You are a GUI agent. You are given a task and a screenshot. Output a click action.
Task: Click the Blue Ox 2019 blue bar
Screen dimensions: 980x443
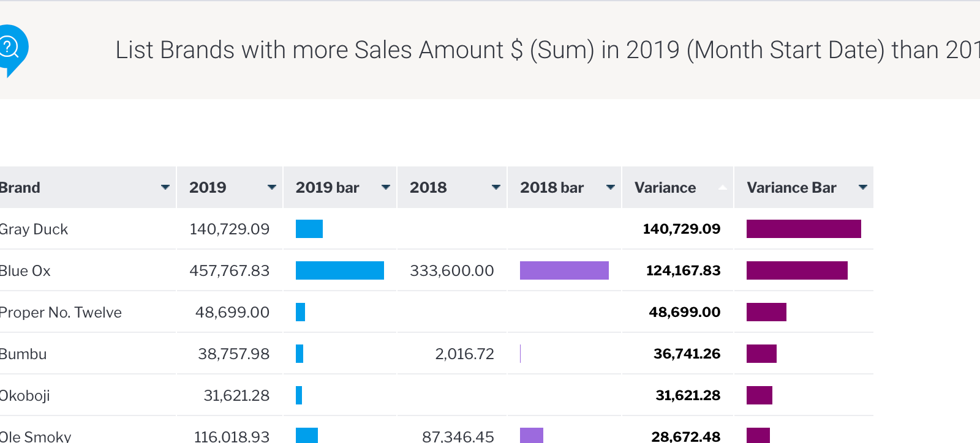(x=339, y=270)
